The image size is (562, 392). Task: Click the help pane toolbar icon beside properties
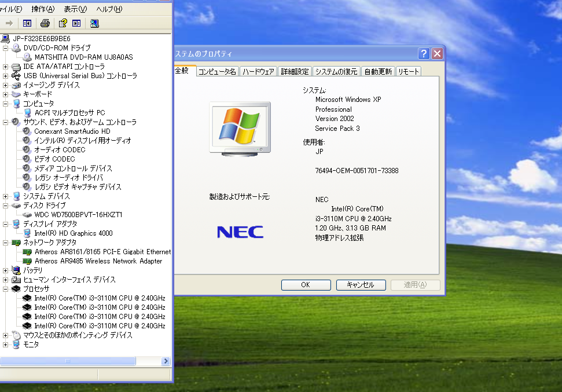point(76,23)
